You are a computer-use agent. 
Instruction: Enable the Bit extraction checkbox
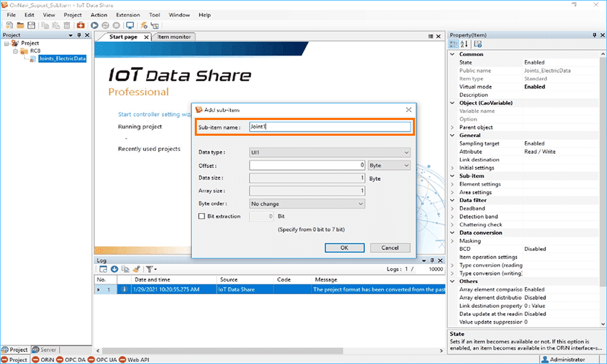(x=202, y=216)
